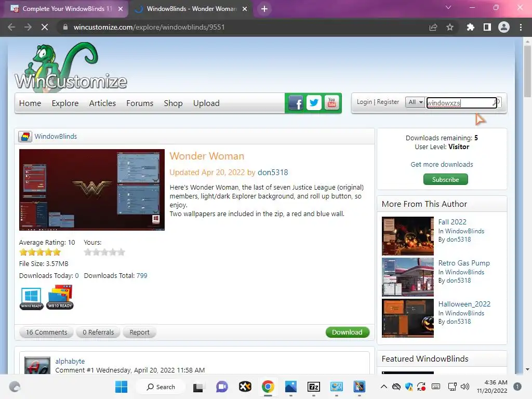
Task: Open the Fall 2022 thumbnail
Action: (x=407, y=236)
